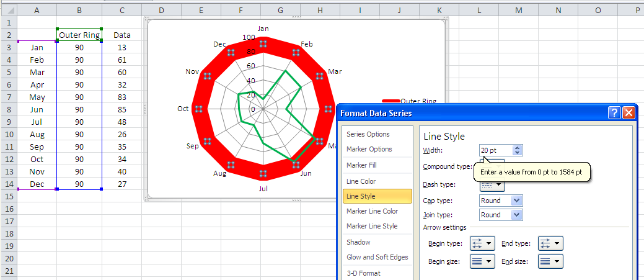Image resolution: width=644 pixels, height=280 pixels.
Task: Select the Jan data marker on outer ring
Action: (263, 43)
